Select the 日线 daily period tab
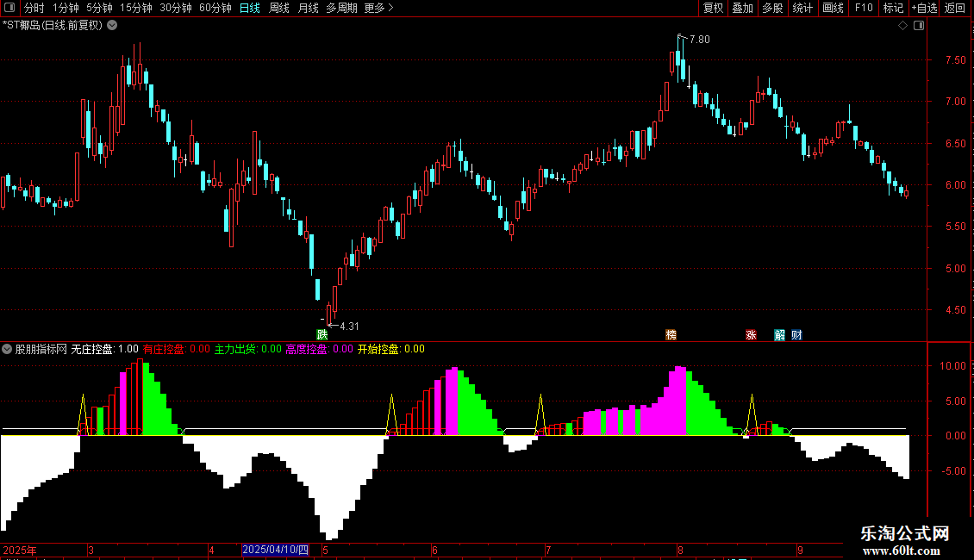 [x=250, y=8]
